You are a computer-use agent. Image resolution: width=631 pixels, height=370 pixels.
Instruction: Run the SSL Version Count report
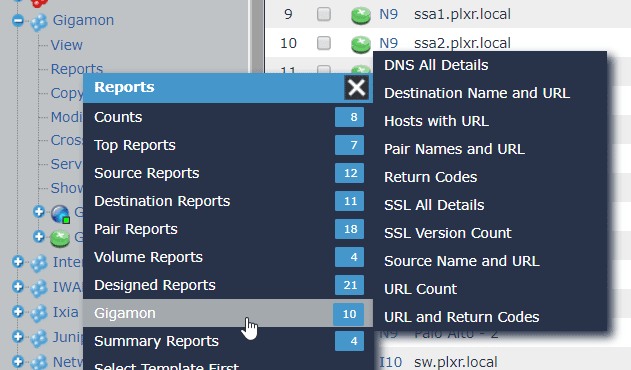click(x=447, y=233)
